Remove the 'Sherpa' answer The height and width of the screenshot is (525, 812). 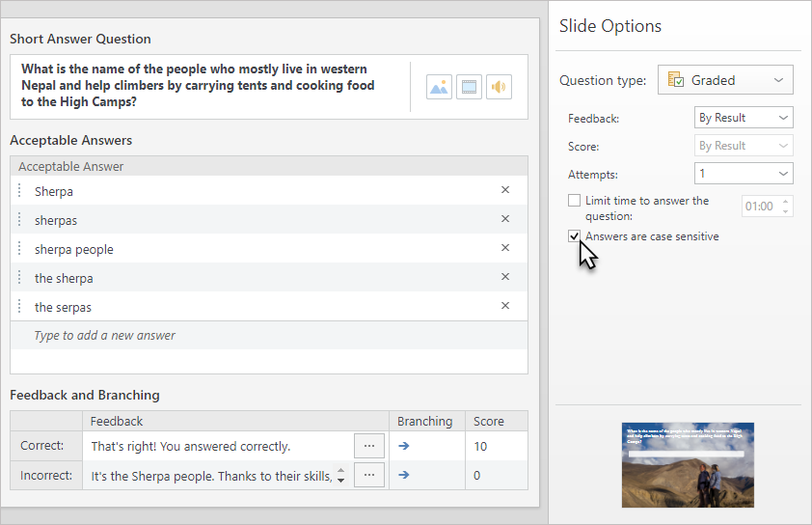pos(505,190)
